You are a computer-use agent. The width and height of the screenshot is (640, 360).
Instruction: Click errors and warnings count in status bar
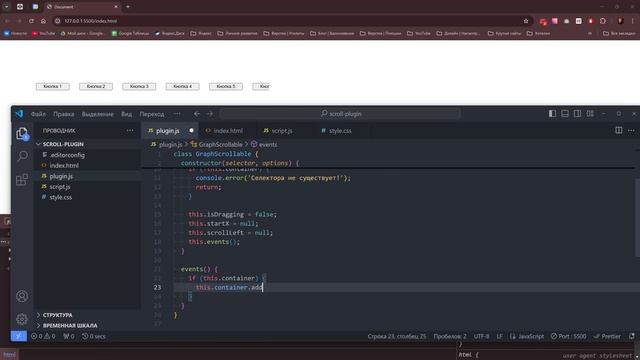coord(43,336)
